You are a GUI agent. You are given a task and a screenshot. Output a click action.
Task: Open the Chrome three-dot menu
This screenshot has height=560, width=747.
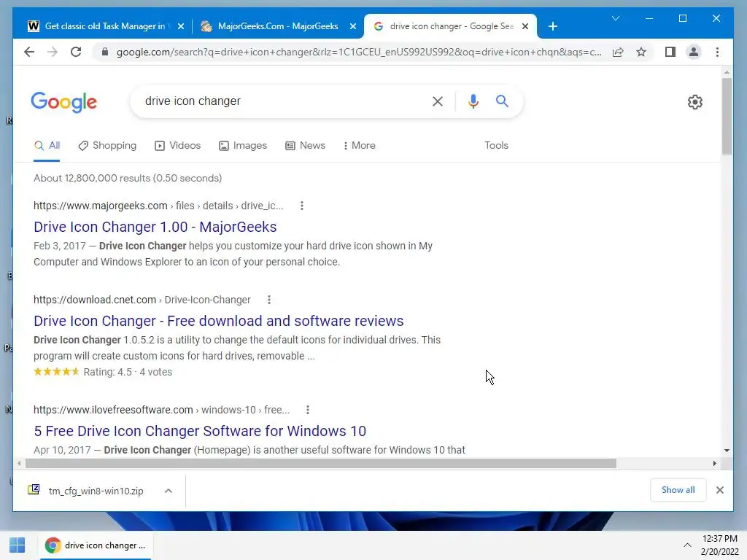pos(717,52)
